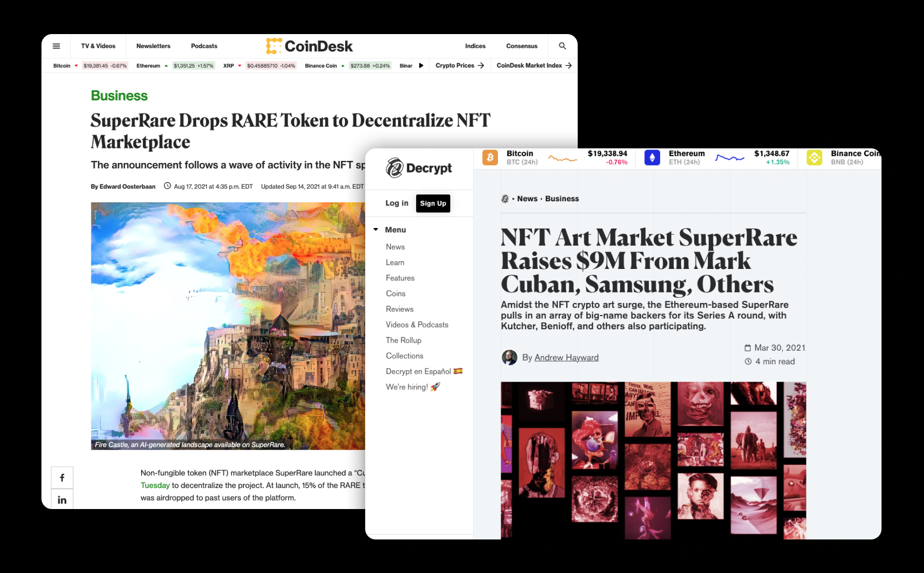This screenshot has height=573, width=924.
Task: Open Crypto Prices arrow link
Action: [x=459, y=66]
